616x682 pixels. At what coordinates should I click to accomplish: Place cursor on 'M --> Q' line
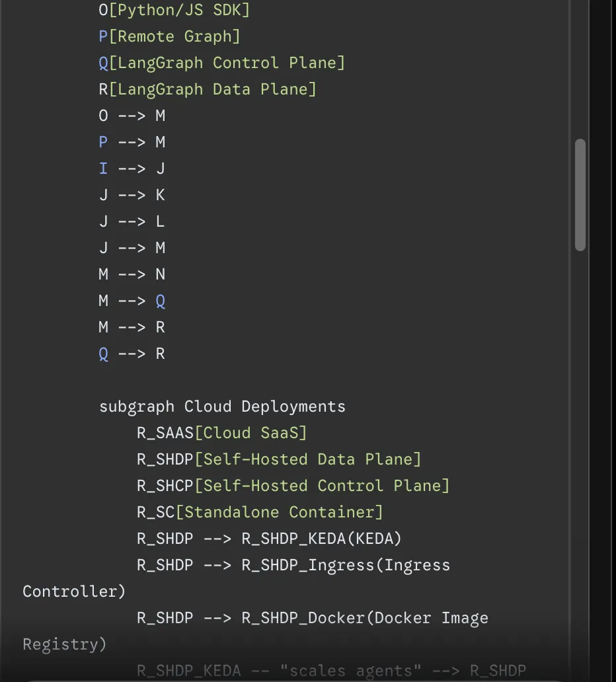click(x=132, y=301)
